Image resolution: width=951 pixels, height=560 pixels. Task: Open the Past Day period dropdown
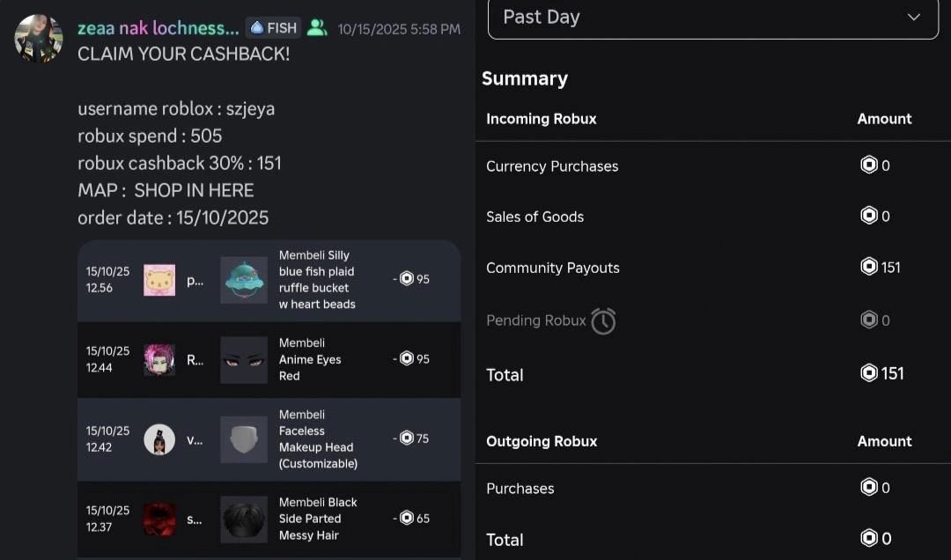click(x=712, y=18)
